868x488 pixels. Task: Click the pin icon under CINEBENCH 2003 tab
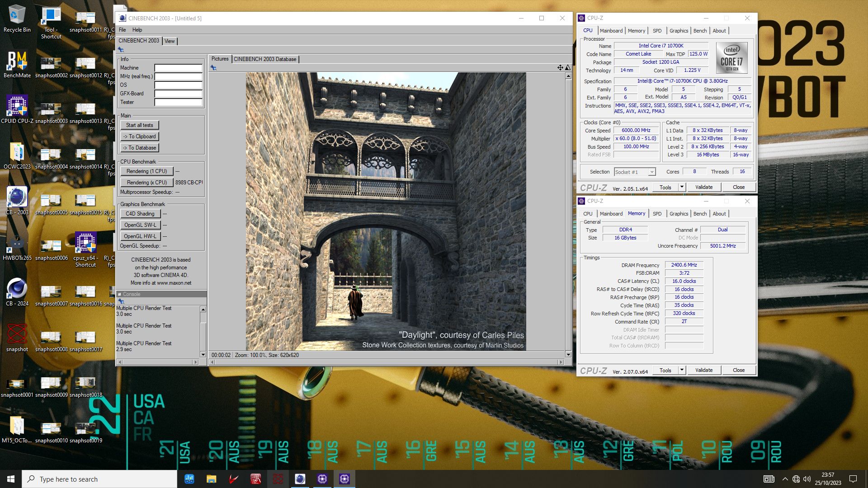(121, 50)
